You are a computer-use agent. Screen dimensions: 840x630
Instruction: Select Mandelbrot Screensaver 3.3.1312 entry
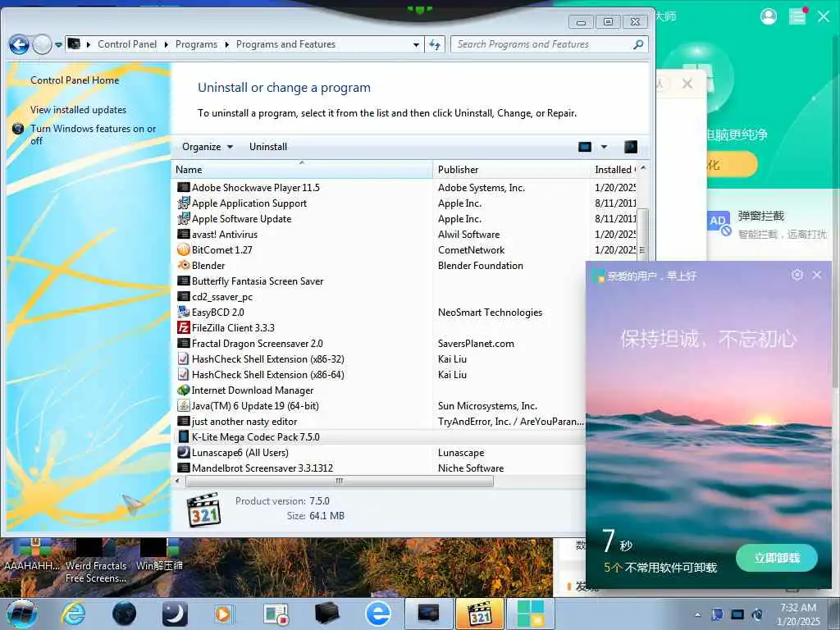(x=262, y=468)
